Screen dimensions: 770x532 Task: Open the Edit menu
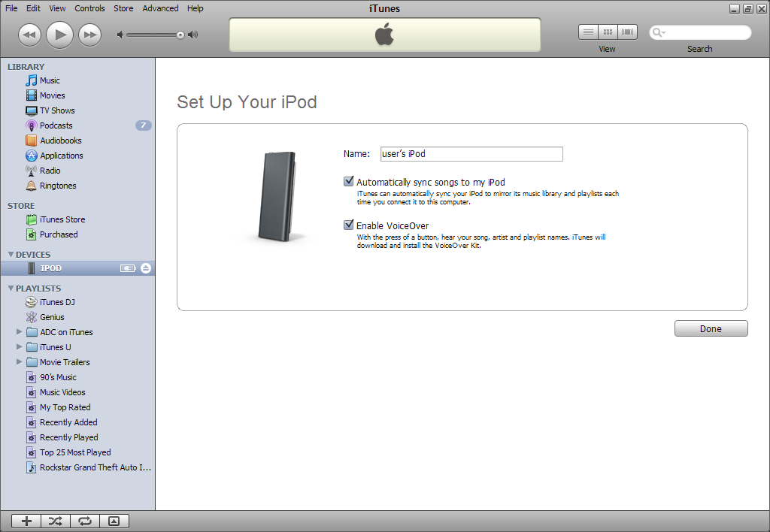coord(33,8)
